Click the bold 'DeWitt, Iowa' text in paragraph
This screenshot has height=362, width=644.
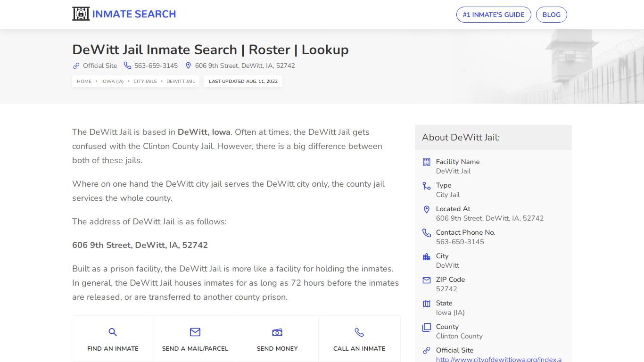(x=204, y=132)
